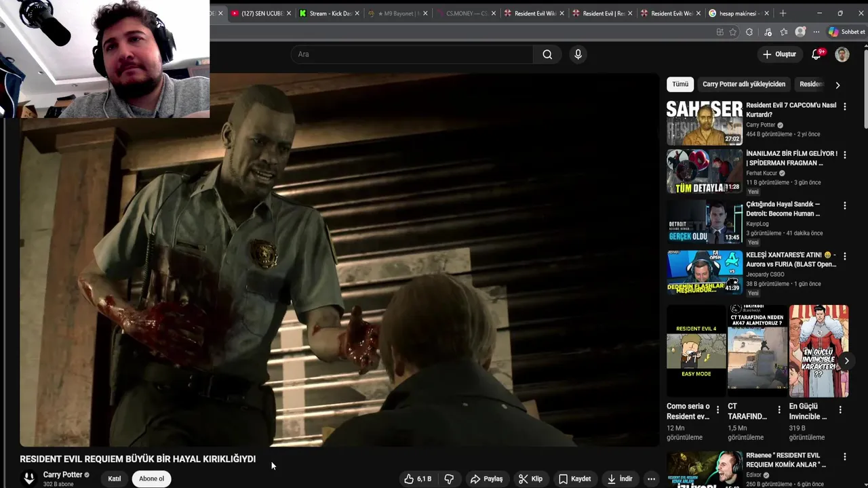The width and height of the screenshot is (868, 488).
Task: Open RESIDENT EVIL REQUIEM KOMİK ANLAR thumbnail
Action: 705,470
